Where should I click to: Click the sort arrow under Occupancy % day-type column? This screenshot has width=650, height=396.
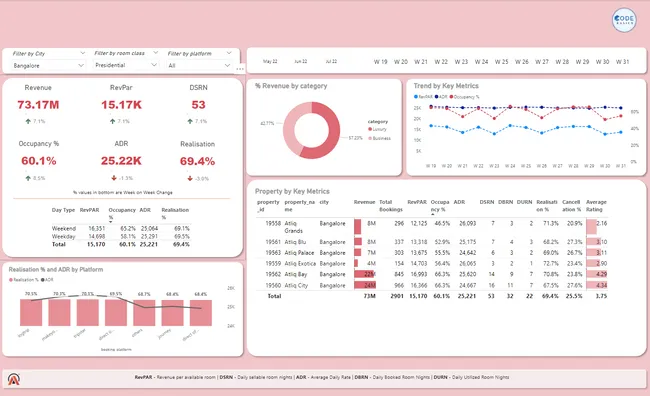coord(111,222)
